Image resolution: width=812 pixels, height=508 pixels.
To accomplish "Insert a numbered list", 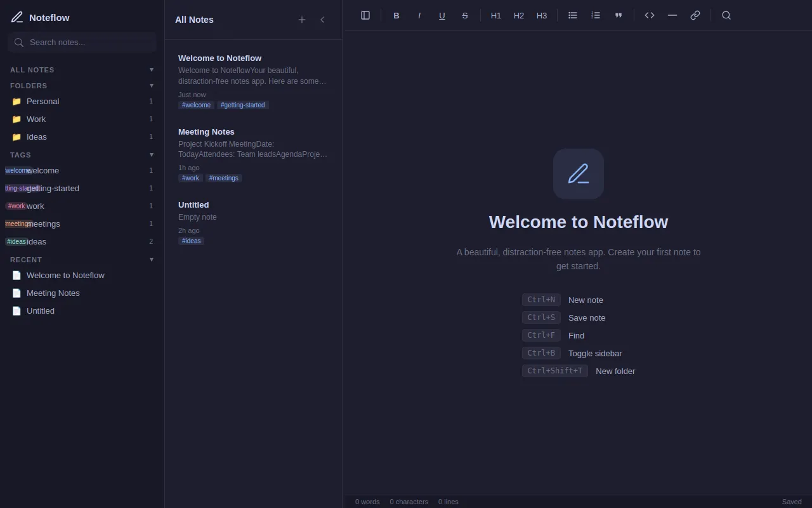I will point(596,15).
